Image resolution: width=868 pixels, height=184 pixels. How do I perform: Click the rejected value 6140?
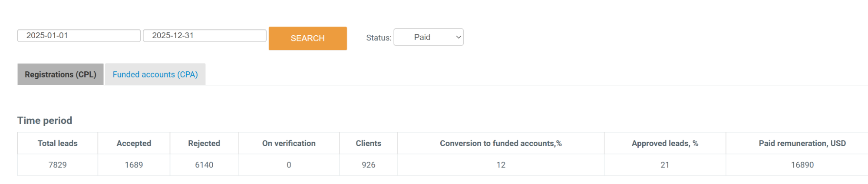204,165
